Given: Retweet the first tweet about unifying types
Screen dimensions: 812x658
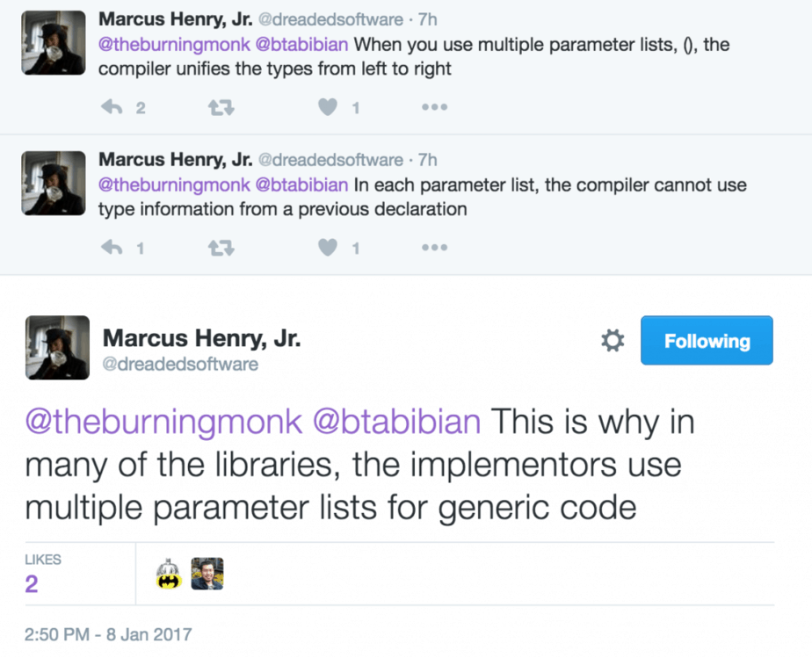Looking at the screenshot, I should pos(220,107).
